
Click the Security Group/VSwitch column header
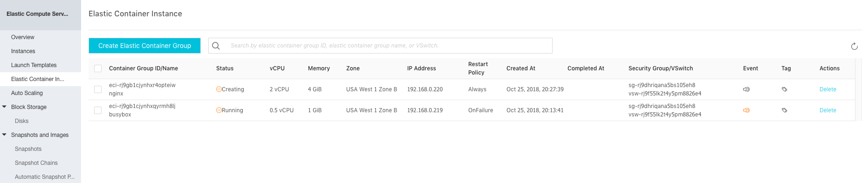tap(661, 68)
